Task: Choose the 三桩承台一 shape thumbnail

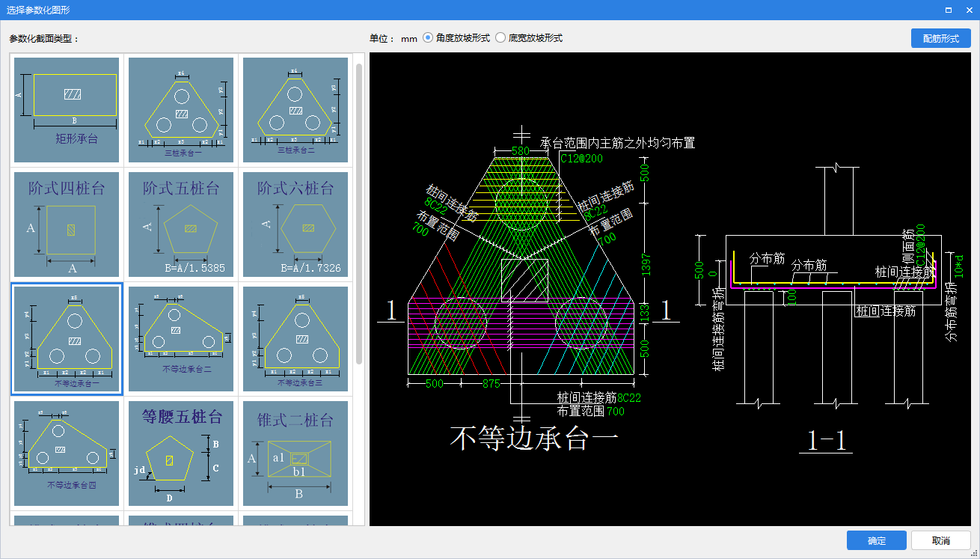Action: 181,110
